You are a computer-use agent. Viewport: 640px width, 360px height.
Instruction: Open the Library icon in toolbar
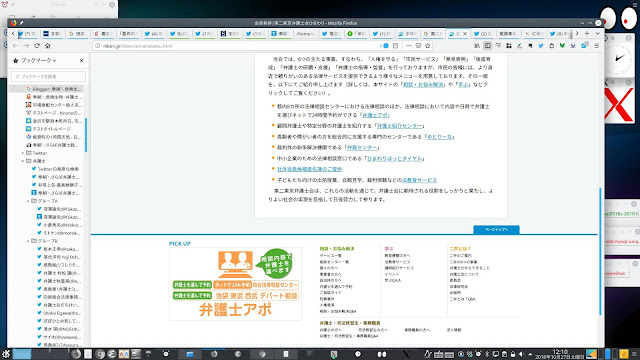477,46
